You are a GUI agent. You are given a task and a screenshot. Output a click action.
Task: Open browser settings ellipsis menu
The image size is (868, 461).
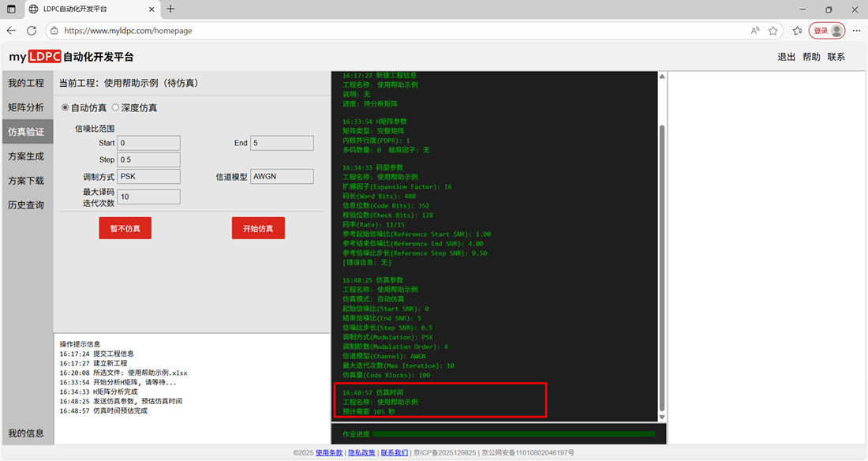click(x=856, y=31)
